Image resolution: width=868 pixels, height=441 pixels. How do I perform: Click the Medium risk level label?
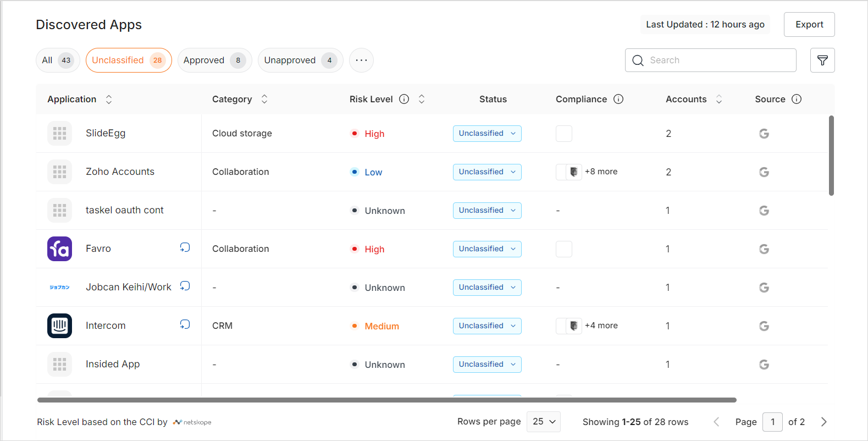coord(382,326)
